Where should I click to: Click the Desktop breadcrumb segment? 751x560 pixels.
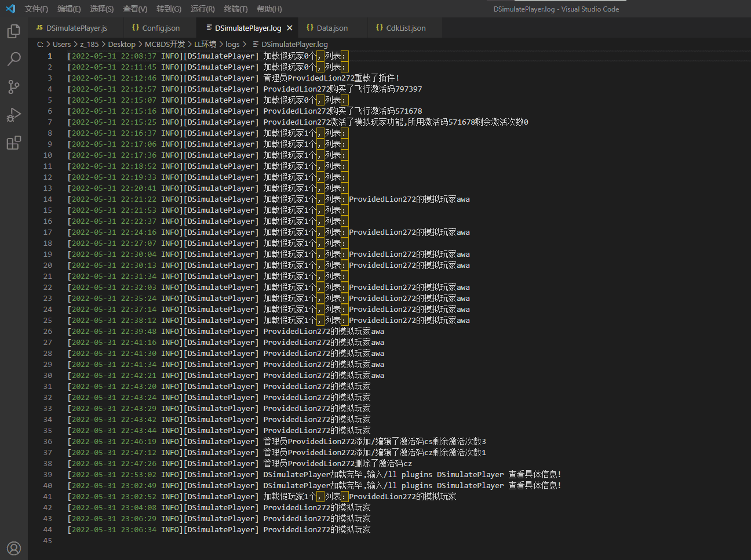[x=122, y=44]
